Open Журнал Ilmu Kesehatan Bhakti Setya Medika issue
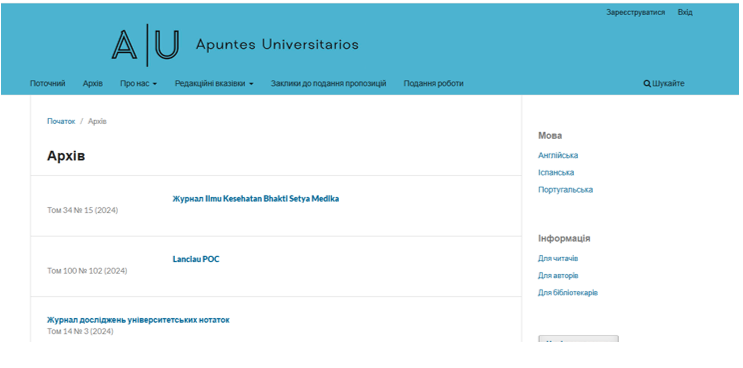743x368 pixels. click(x=255, y=199)
